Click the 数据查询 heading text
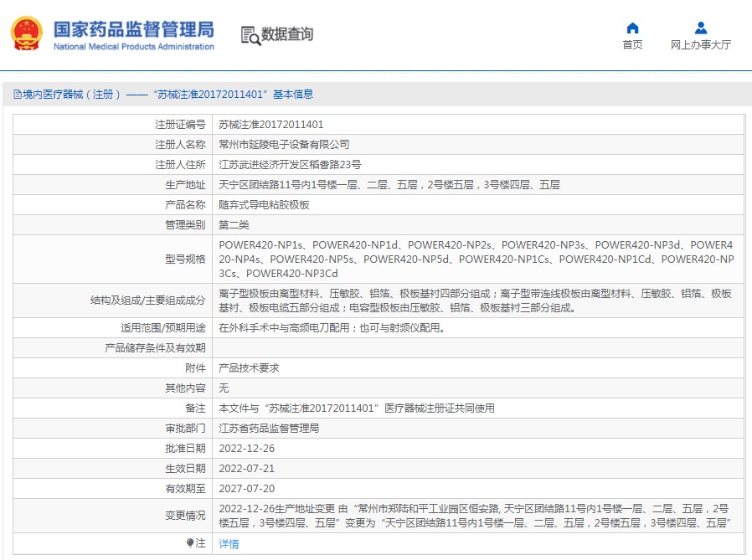Screen dimensions: 752x560 [x=287, y=34]
